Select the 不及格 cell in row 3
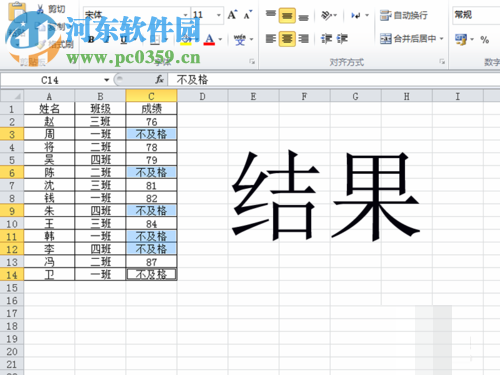Viewport: 500px width, 375px height. [151, 134]
